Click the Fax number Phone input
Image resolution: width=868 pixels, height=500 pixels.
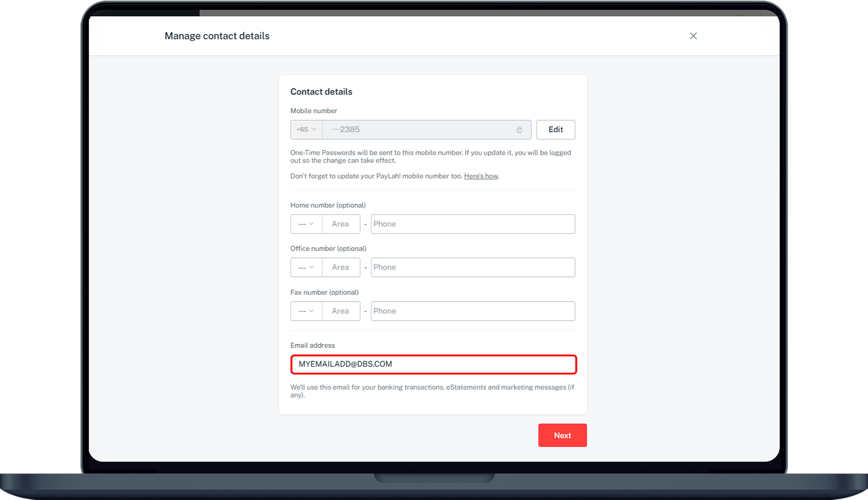[x=473, y=311]
